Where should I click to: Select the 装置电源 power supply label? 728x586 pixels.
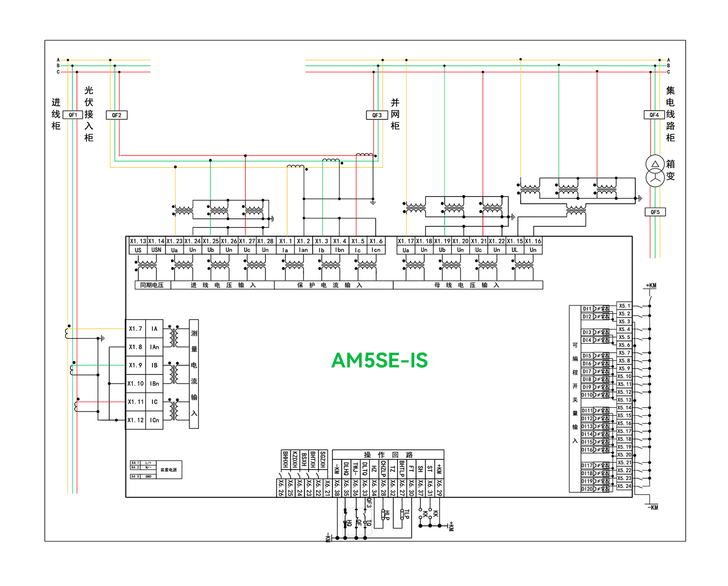coord(168,470)
